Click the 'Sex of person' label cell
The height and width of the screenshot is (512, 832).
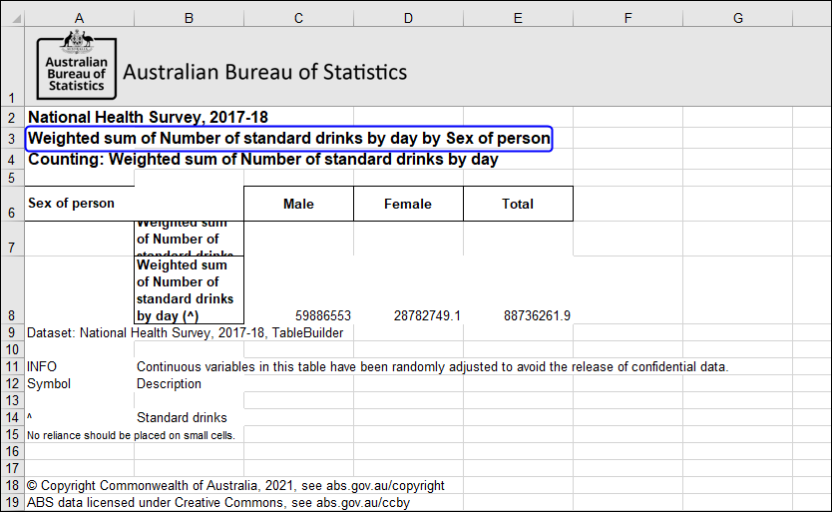pos(79,204)
